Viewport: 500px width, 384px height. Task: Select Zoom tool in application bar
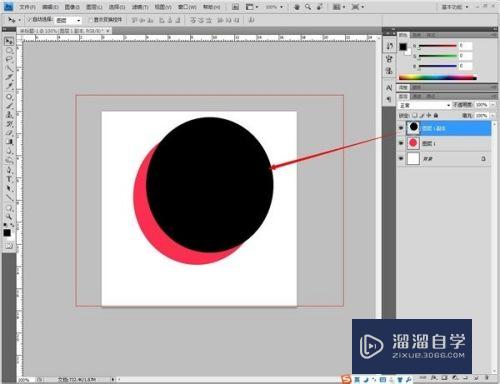308,7
